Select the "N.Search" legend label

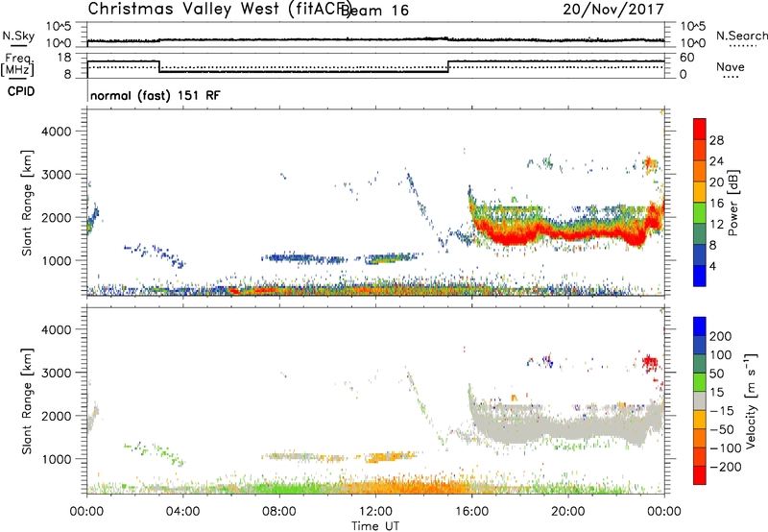[741, 36]
